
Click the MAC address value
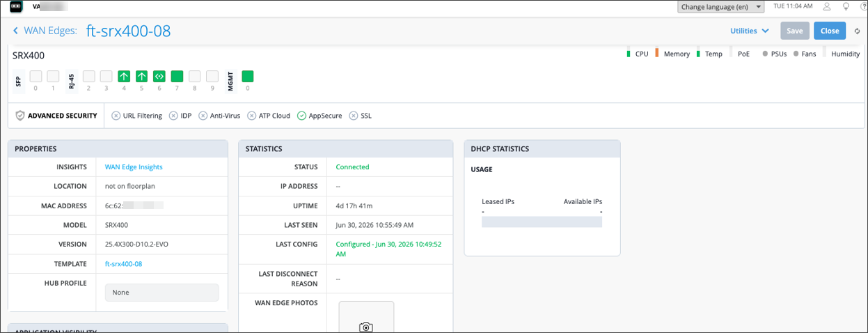click(x=134, y=206)
